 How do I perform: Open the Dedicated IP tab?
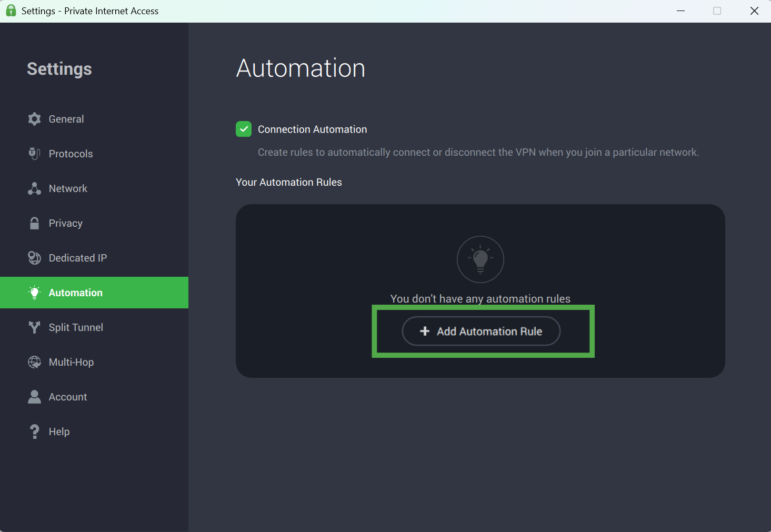94,258
